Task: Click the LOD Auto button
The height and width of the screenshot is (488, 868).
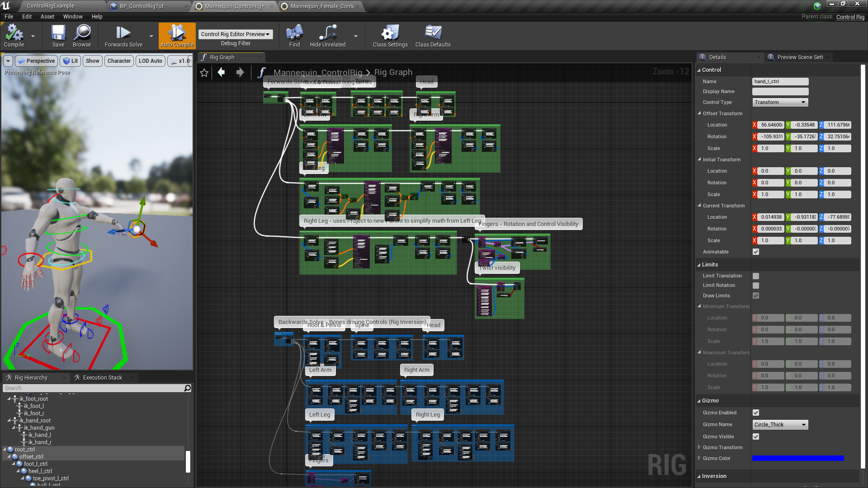Action: [150, 61]
